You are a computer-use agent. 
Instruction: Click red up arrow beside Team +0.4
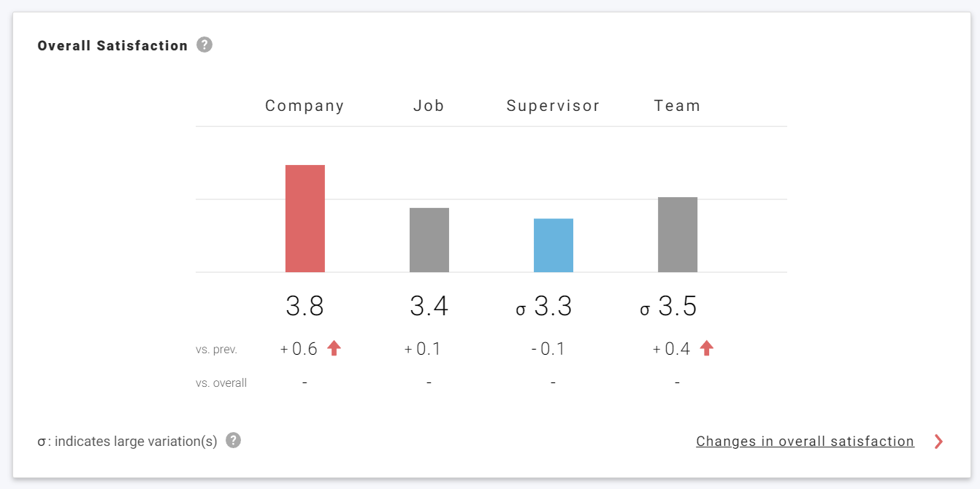point(706,348)
